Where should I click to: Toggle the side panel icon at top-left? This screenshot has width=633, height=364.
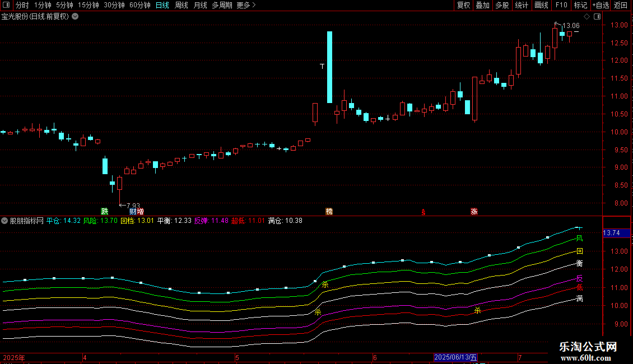pyautogui.click(x=6, y=5)
